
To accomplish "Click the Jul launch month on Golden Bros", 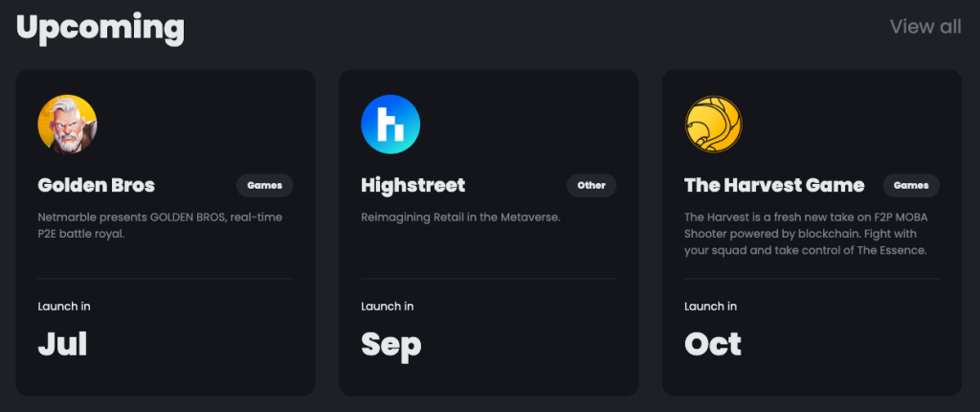I will (x=63, y=344).
